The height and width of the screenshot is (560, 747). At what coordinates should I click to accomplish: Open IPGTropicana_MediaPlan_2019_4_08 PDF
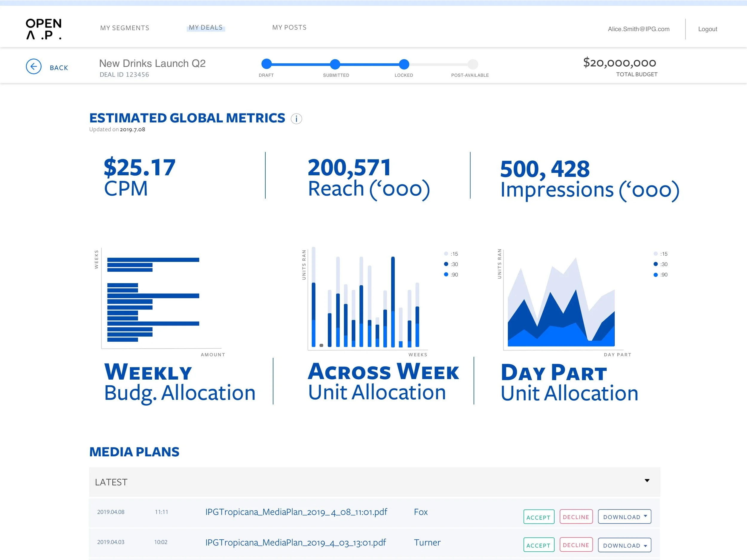[x=296, y=512]
